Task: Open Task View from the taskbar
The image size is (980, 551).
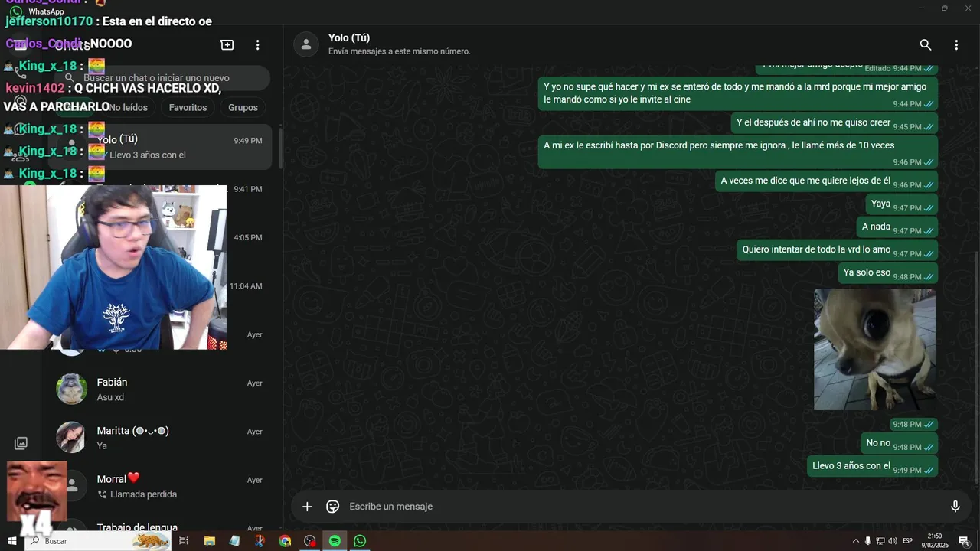Action: [x=183, y=541]
